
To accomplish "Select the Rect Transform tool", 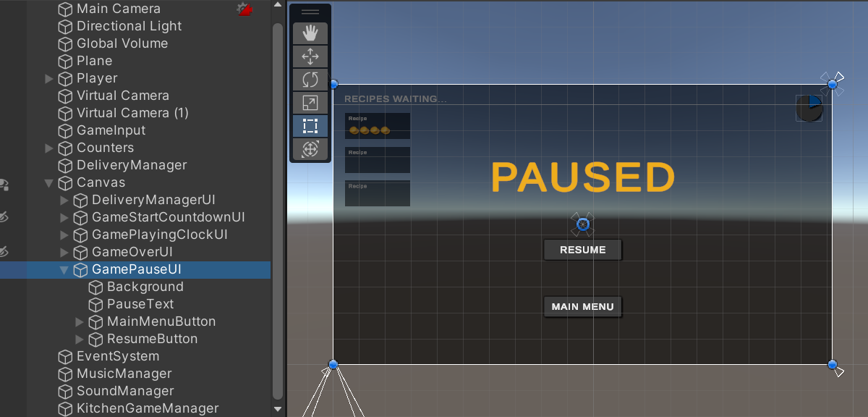I will (x=310, y=126).
